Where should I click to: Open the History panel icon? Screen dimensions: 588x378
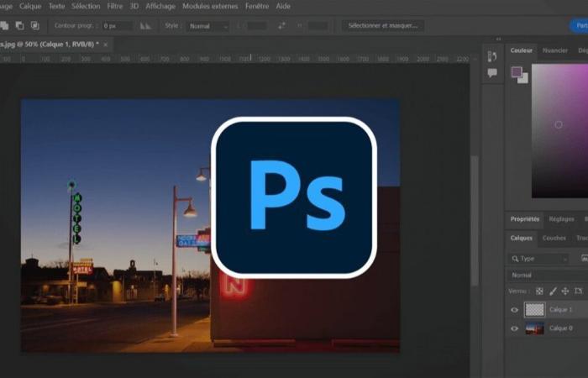[492, 56]
